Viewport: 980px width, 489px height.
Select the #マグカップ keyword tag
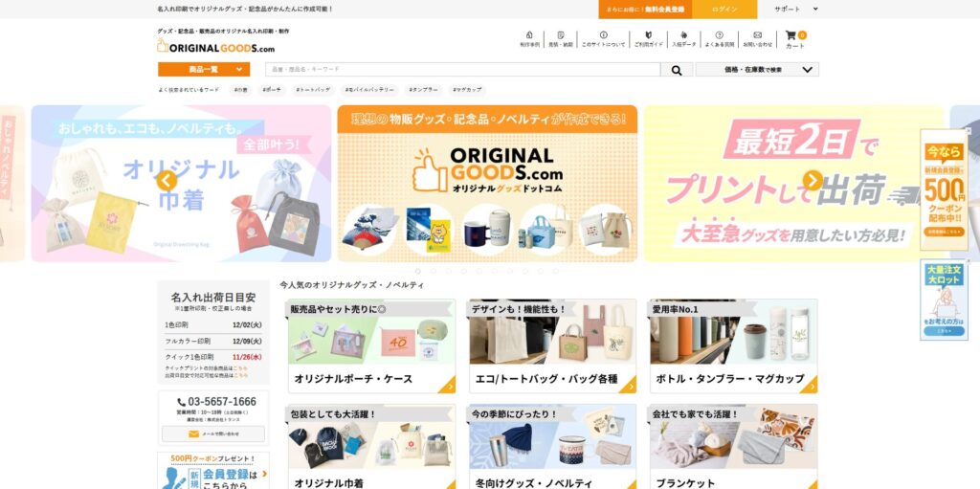click(x=467, y=90)
